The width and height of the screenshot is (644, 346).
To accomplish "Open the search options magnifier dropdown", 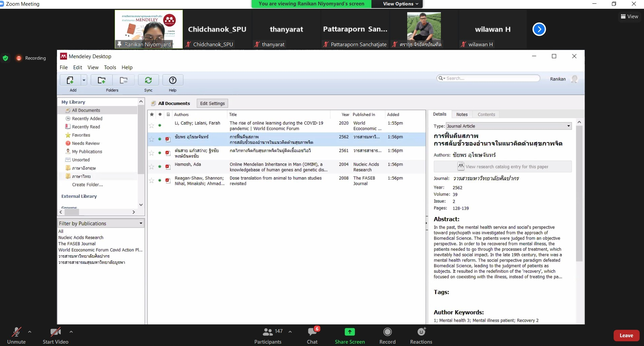I will (442, 78).
